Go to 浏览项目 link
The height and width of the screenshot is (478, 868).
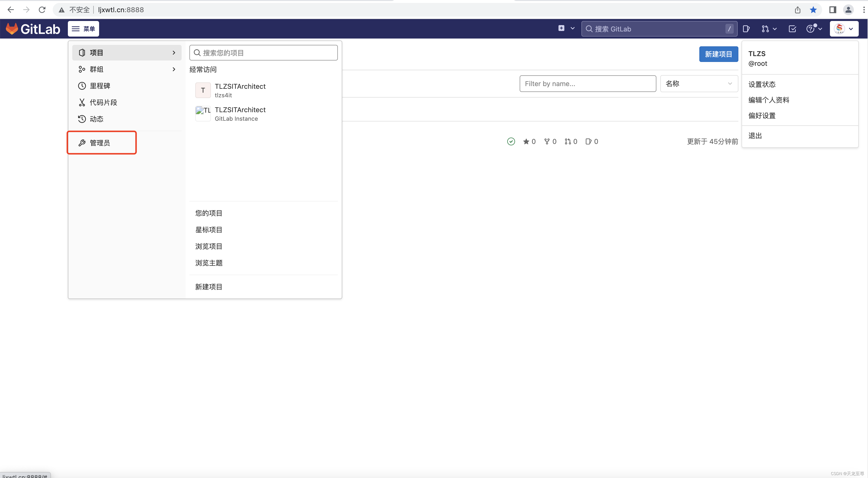(208, 246)
